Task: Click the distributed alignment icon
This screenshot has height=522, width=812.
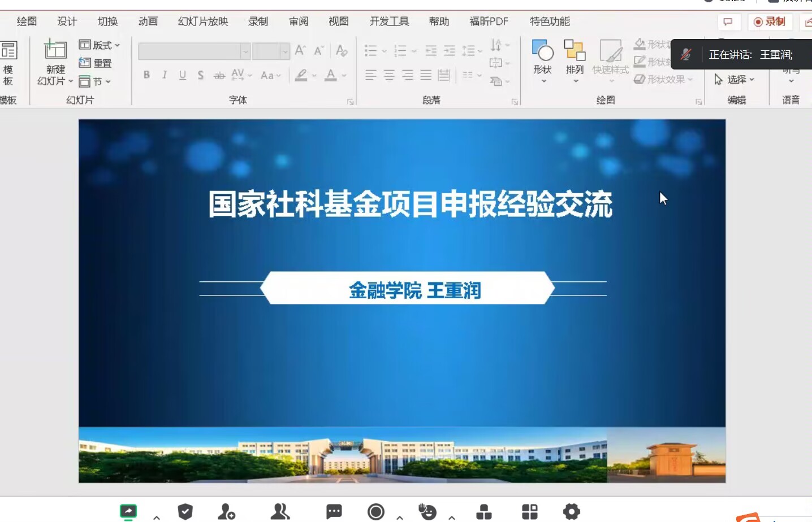Action: (444, 75)
